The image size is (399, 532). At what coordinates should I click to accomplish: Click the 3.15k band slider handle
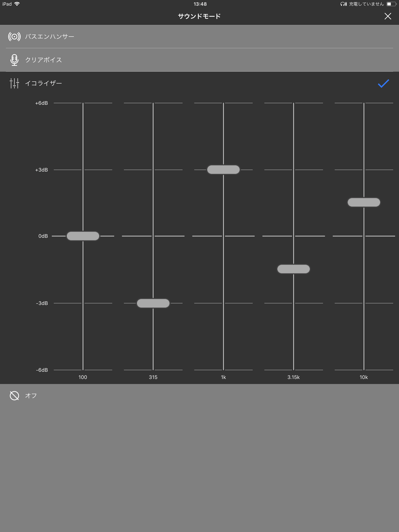click(293, 269)
